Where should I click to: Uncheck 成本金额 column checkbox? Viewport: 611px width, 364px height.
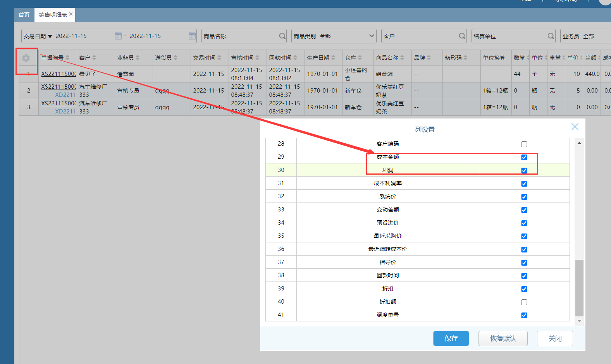coord(524,157)
